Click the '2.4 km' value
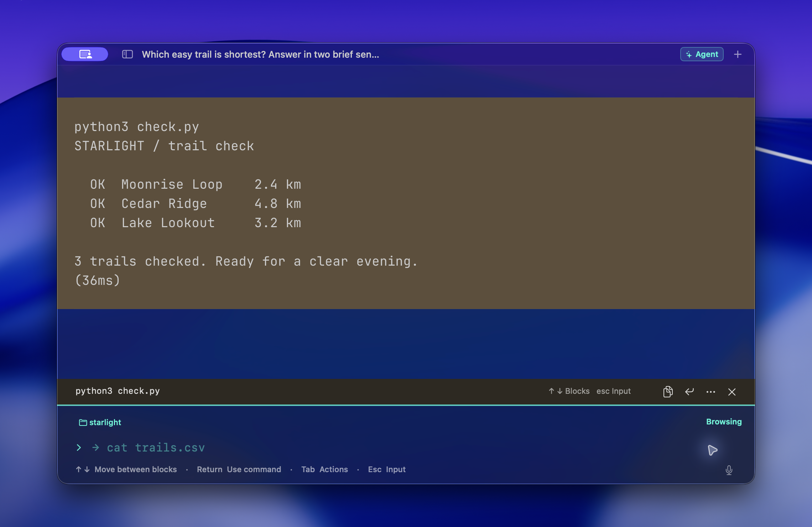812x527 pixels. [278, 184]
